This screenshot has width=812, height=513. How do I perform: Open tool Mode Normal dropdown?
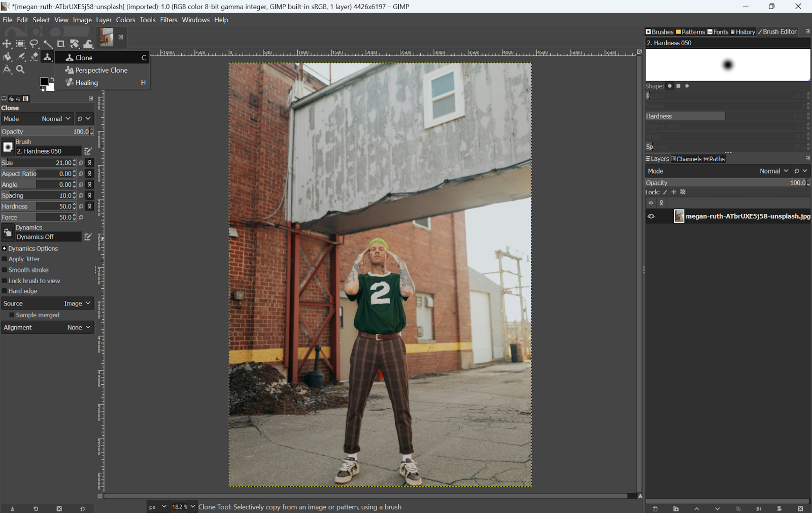point(38,119)
